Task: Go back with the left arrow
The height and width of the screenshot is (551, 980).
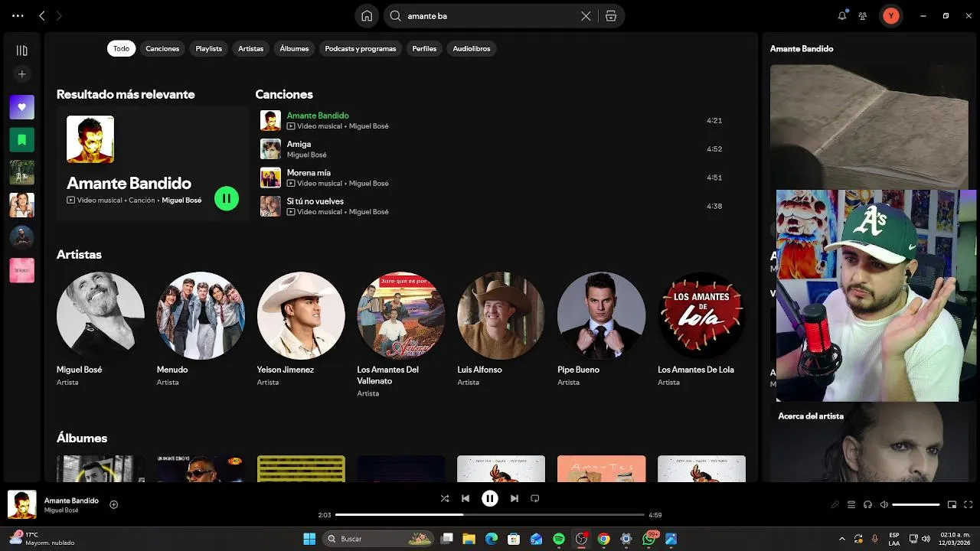Action: pyautogui.click(x=42, y=15)
